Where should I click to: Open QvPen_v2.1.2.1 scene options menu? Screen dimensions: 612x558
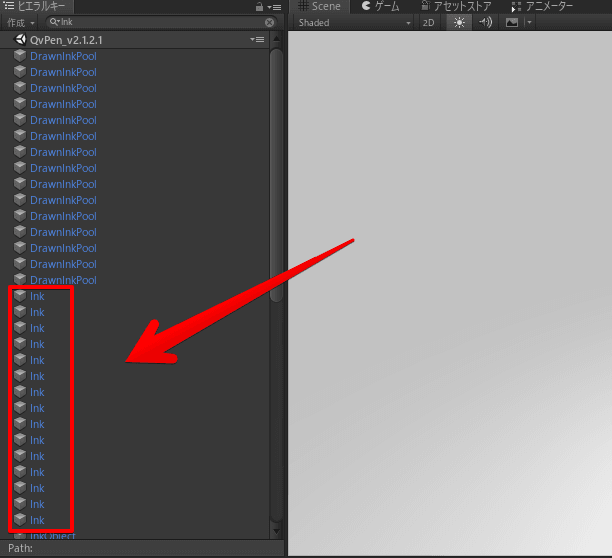coord(258,39)
